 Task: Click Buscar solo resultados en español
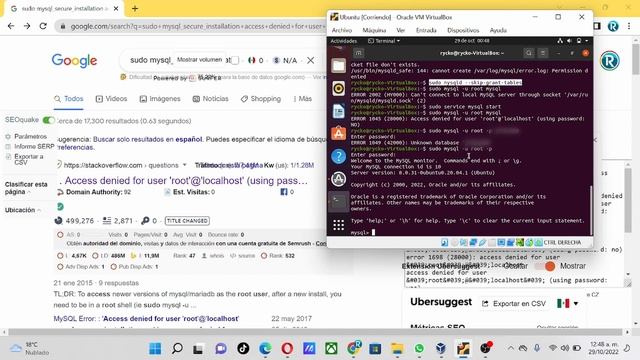(x=147, y=139)
